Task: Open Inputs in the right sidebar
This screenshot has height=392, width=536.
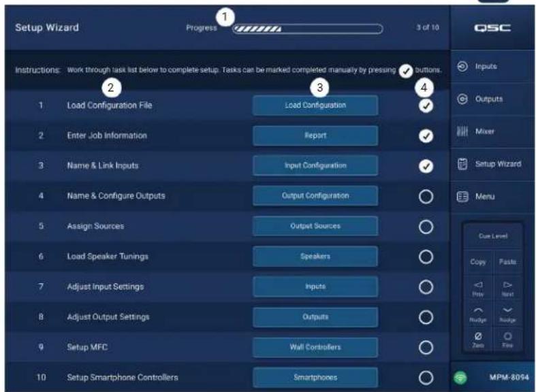Action: pos(492,66)
